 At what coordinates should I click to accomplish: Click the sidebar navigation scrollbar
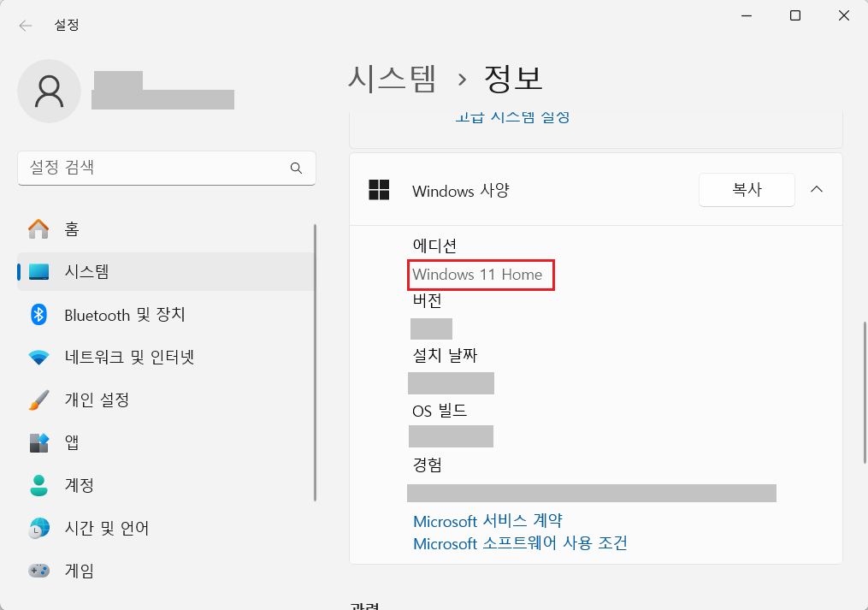coord(315,363)
